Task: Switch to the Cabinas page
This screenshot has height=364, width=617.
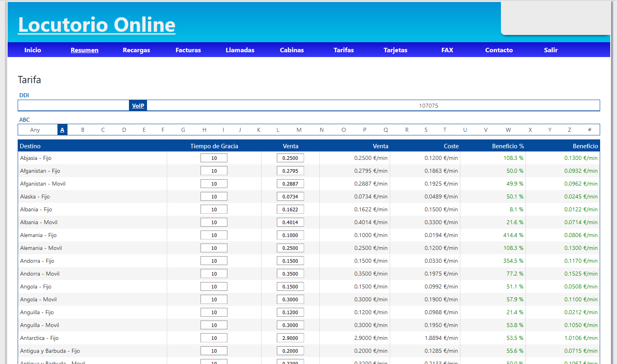Action: click(x=292, y=50)
